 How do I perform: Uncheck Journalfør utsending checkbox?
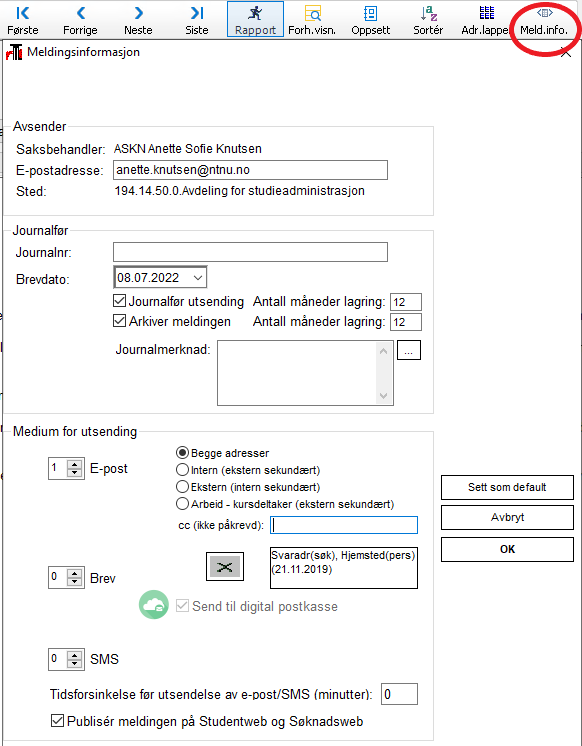tap(119, 301)
